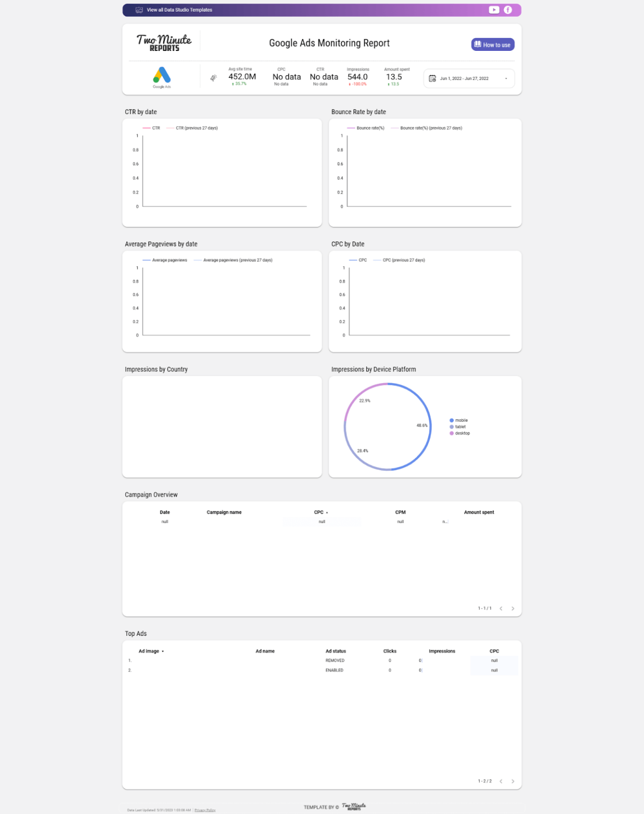Click the Facebook icon in the header
Viewport: 644px width, 814px height.
click(x=508, y=10)
